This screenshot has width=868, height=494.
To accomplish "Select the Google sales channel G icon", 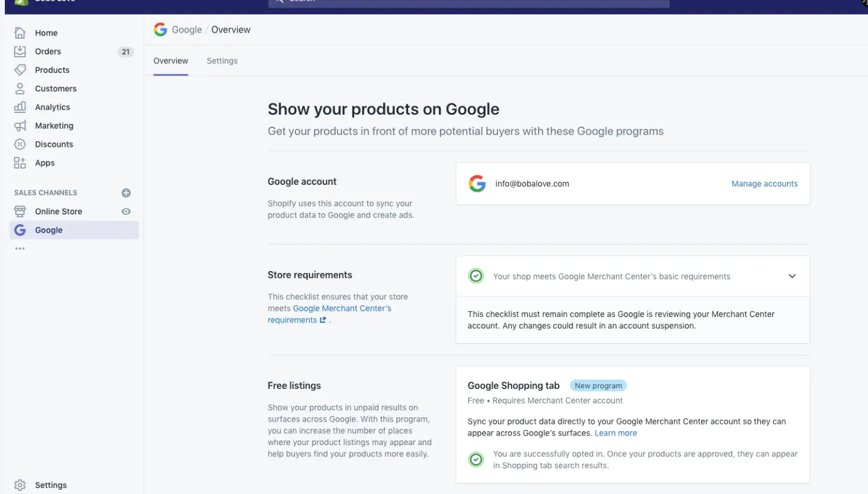I will pos(20,230).
